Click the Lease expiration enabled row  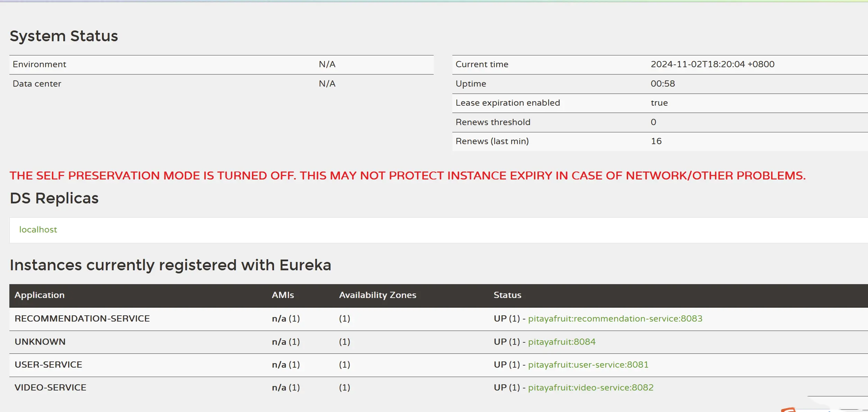(x=507, y=103)
